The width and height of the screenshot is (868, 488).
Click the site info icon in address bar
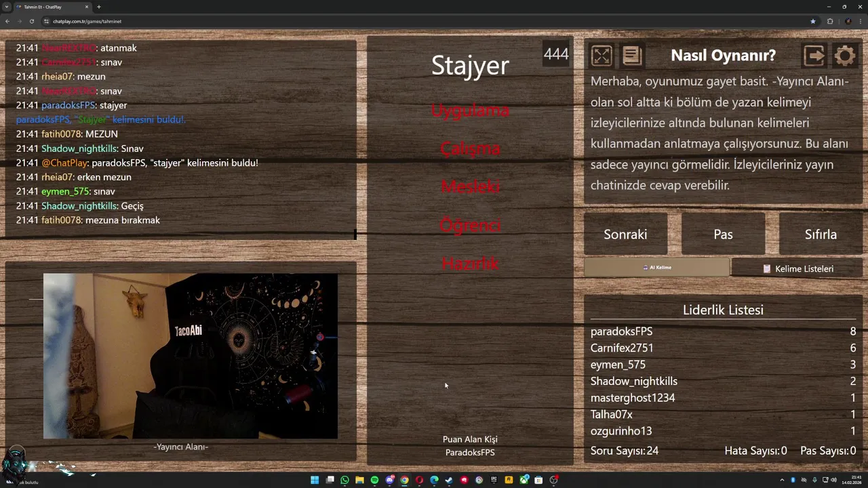(x=46, y=21)
